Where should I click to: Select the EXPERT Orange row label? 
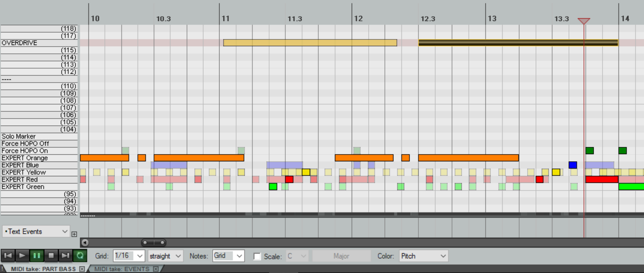(x=39, y=158)
